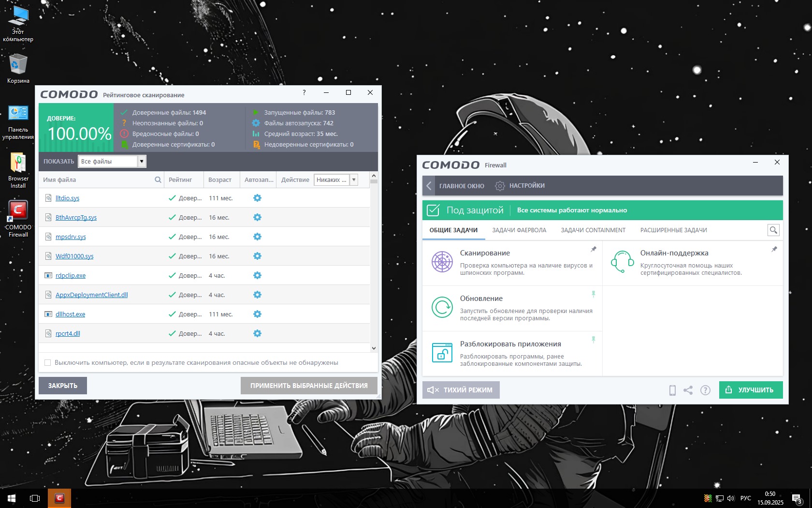Viewport: 812px width, 508px height.
Task: Click the УЛУЧШИТЬ upgrade button
Action: click(x=751, y=390)
